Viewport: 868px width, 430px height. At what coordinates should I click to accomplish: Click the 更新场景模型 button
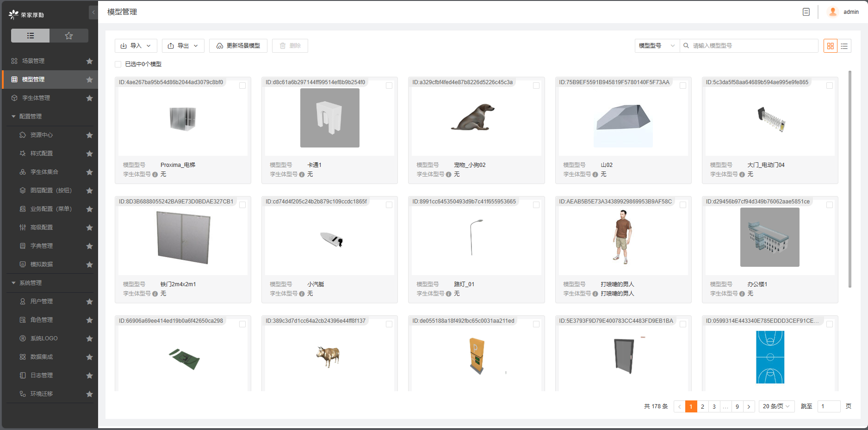click(238, 46)
